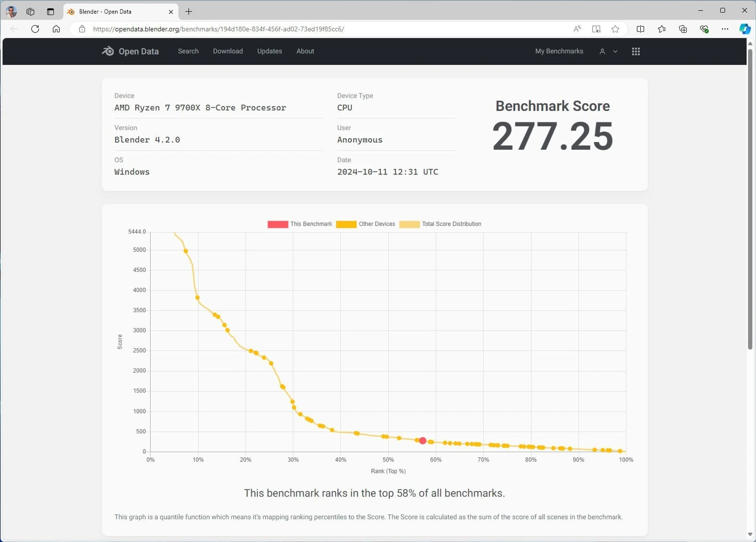Click the scrollbar down arrow
756x542 pixels.
(750, 535)
